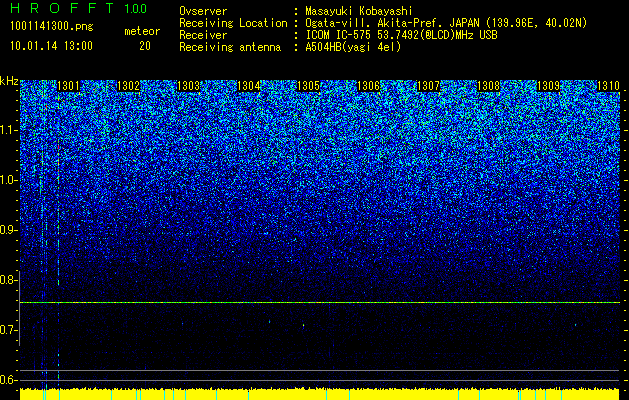Click the date stamp 10.01.14 13:00
629x400 pixels.
(x=51, y=46)
